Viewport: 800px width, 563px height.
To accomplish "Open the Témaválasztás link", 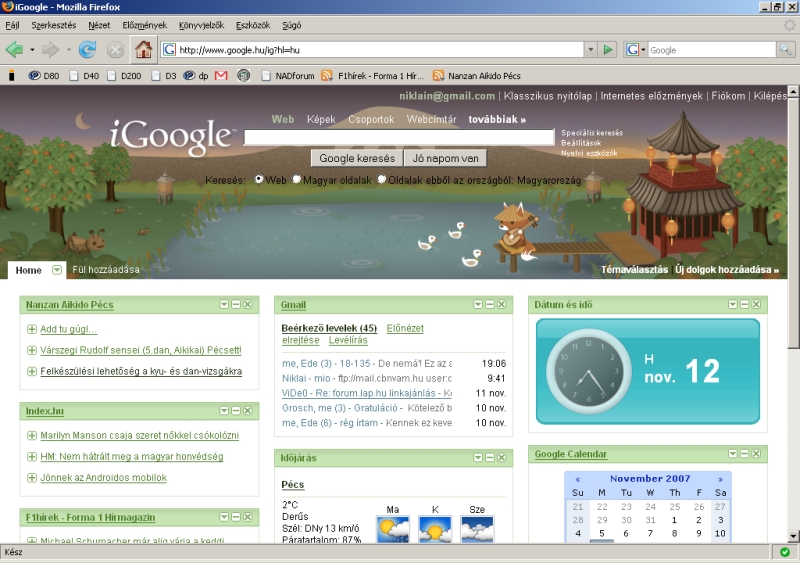I will (634, 270).
